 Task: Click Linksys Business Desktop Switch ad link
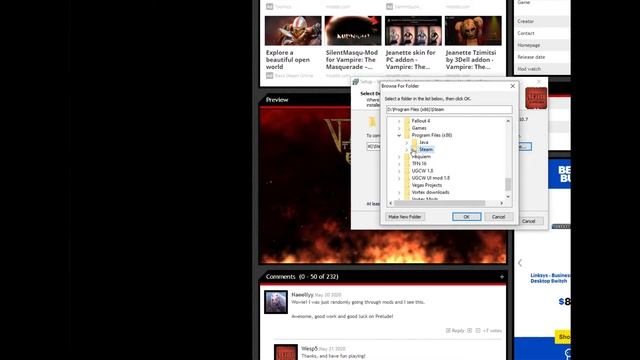pyautogui.click(x=550, y=278)
